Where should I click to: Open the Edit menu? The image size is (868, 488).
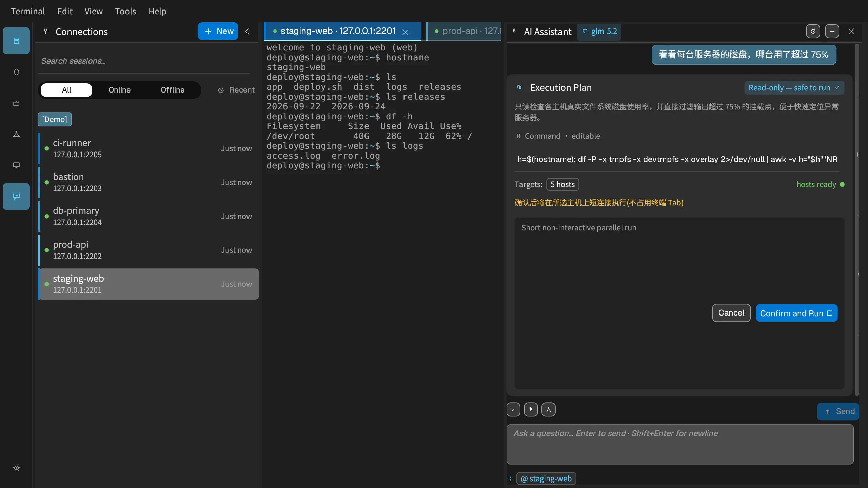coord(65,11)
